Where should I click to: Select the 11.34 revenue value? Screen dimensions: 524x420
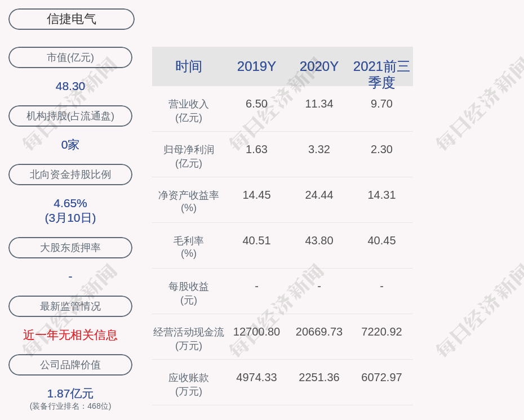[319, 104]
